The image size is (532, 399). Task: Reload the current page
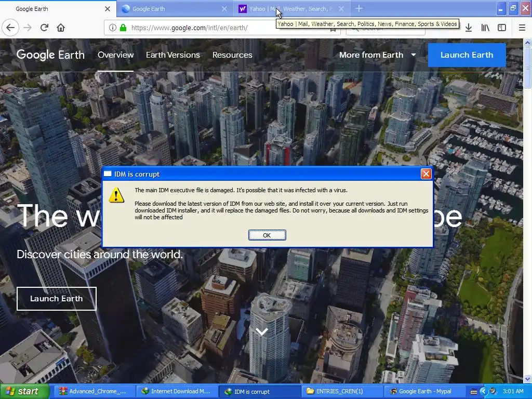tap(44, 28)
